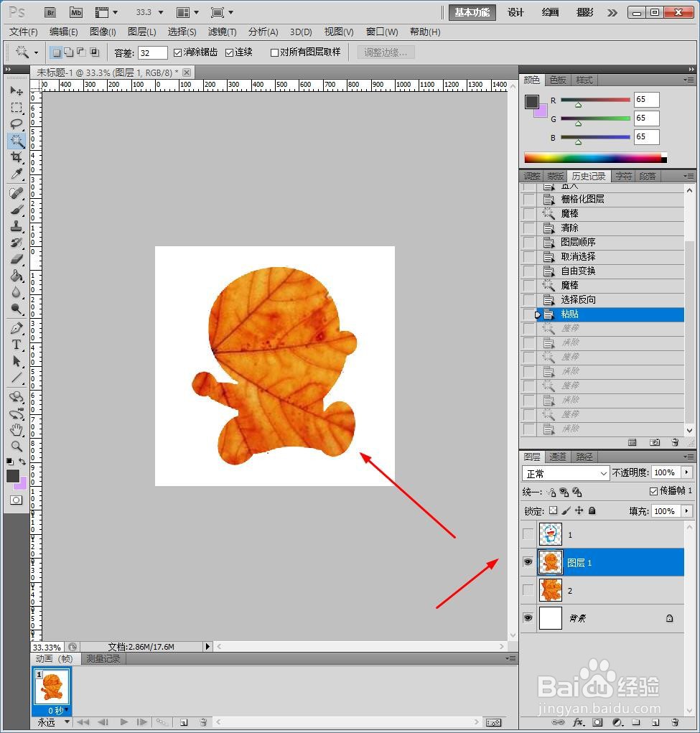Switch to the 设计 workspace
The width and height of the screenshot is (700, 733).
tap(515, 13)
